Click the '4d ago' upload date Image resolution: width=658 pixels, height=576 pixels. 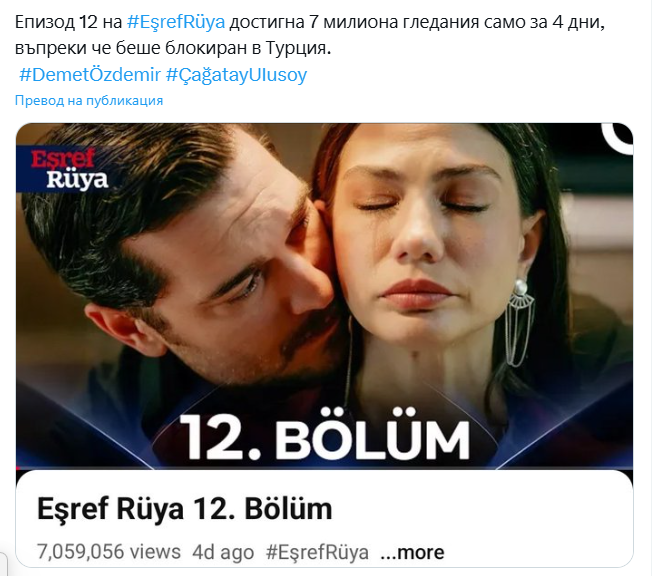tap(223, 553)
